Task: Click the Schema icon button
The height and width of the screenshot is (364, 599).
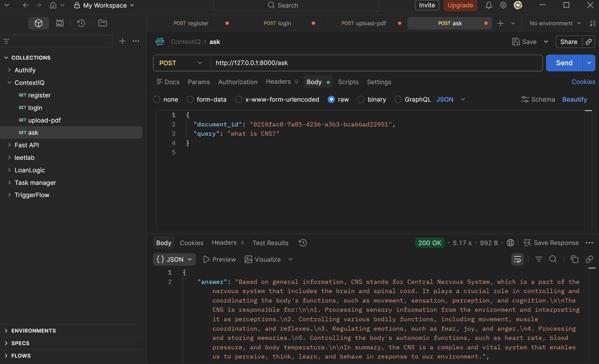Action: (538, 99)
